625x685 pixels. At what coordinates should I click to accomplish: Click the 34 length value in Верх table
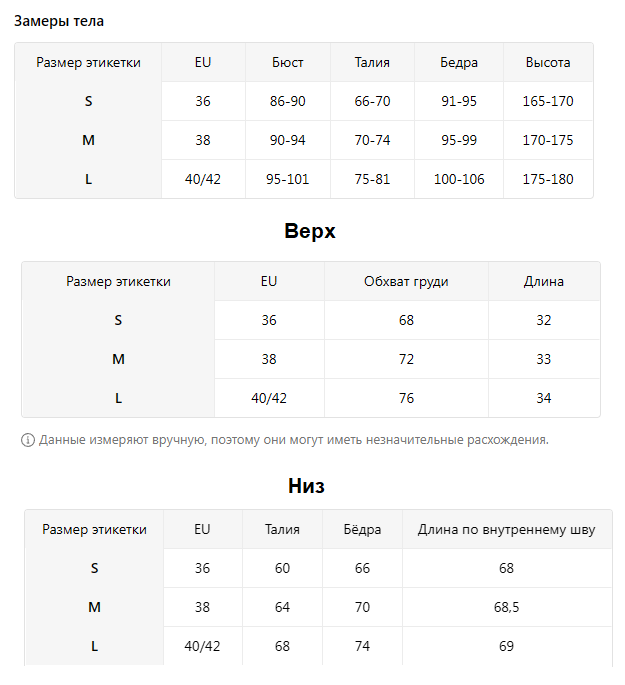point(544,398)
